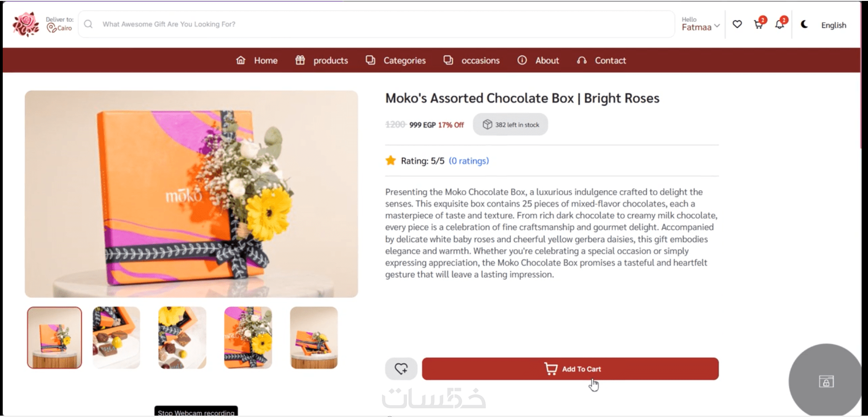This screenshot has height=417, width=868.
Task: Switch language using the English selector
Action: click(833, 25)
